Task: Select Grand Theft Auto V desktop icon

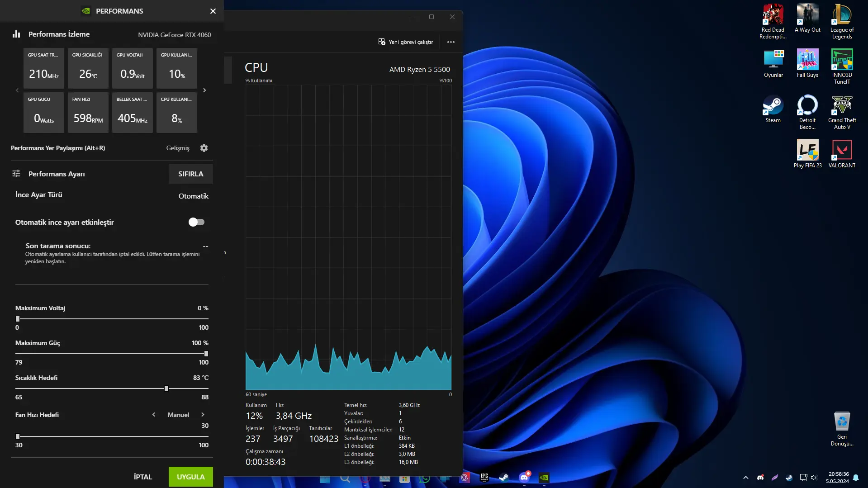Action: (842, 112)
